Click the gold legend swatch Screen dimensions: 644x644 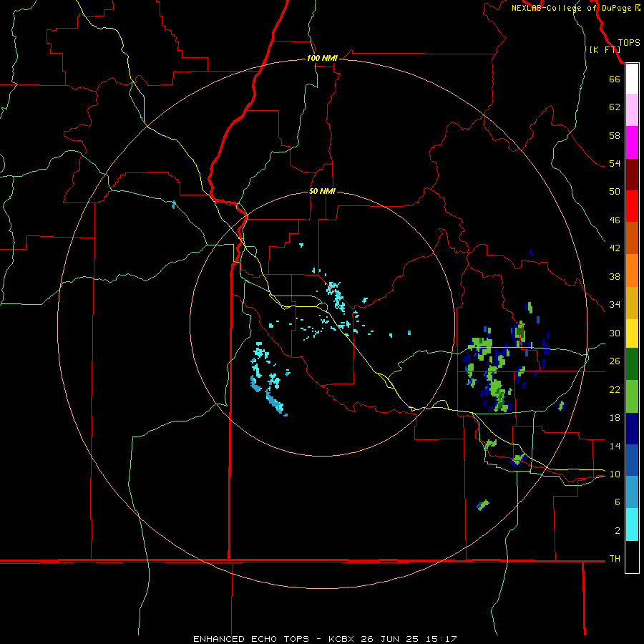tap(632, 303)
